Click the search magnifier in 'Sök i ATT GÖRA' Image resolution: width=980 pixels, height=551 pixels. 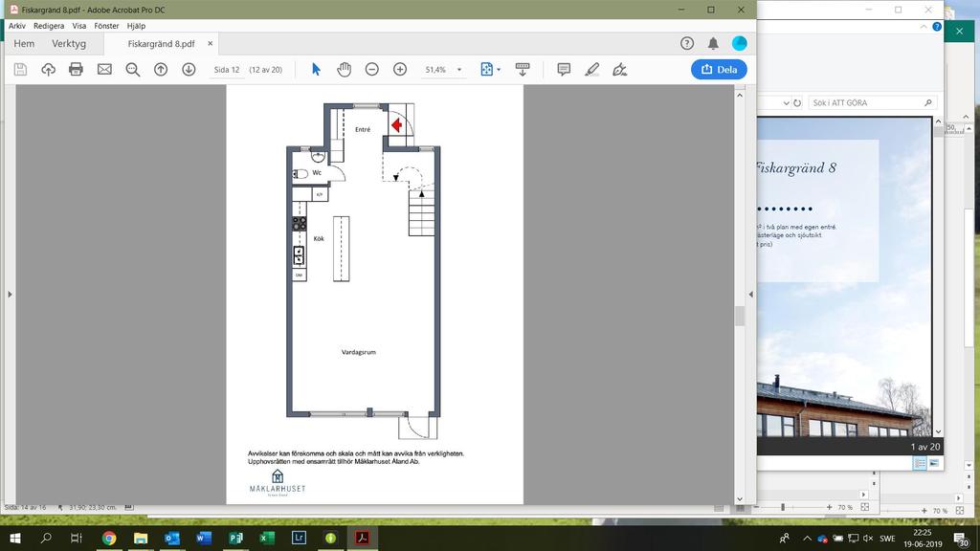pos(928,102)
